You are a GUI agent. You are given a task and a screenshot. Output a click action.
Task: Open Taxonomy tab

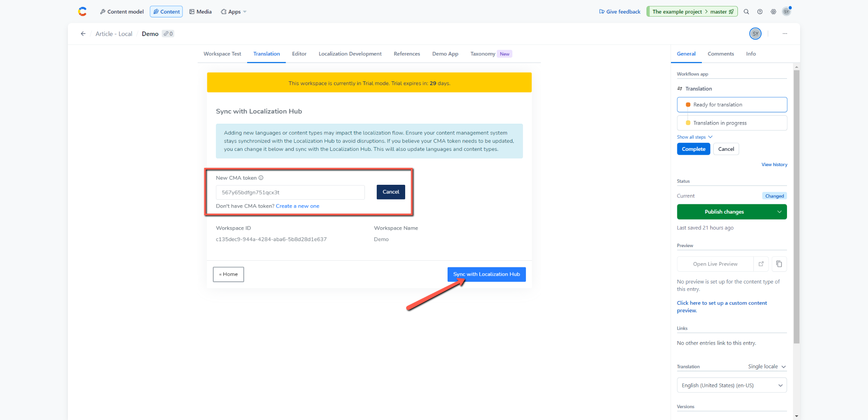click(x=491, y=54)
